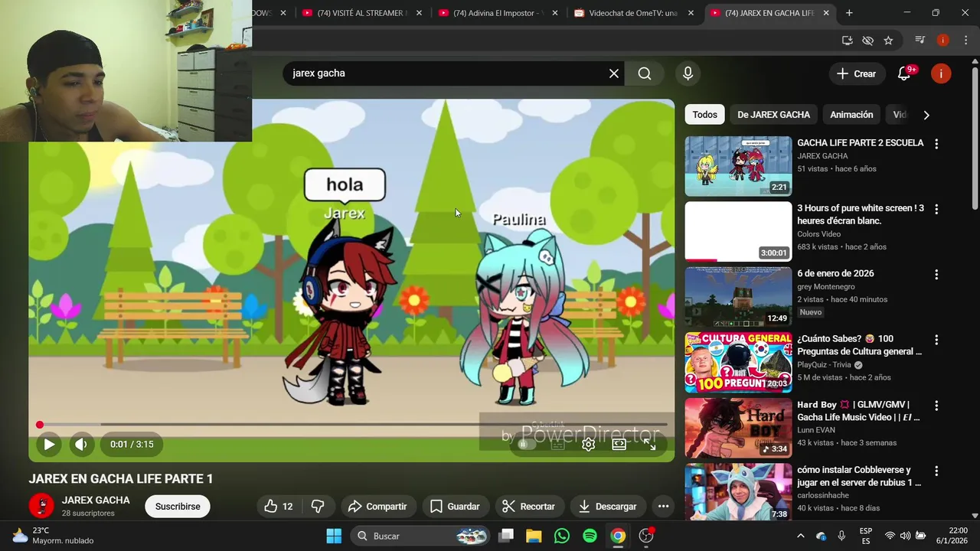Click the taskbar Buscar search box
Image resolution: width=980 pixels, height=551 pixels.
(x=420, y=536)
